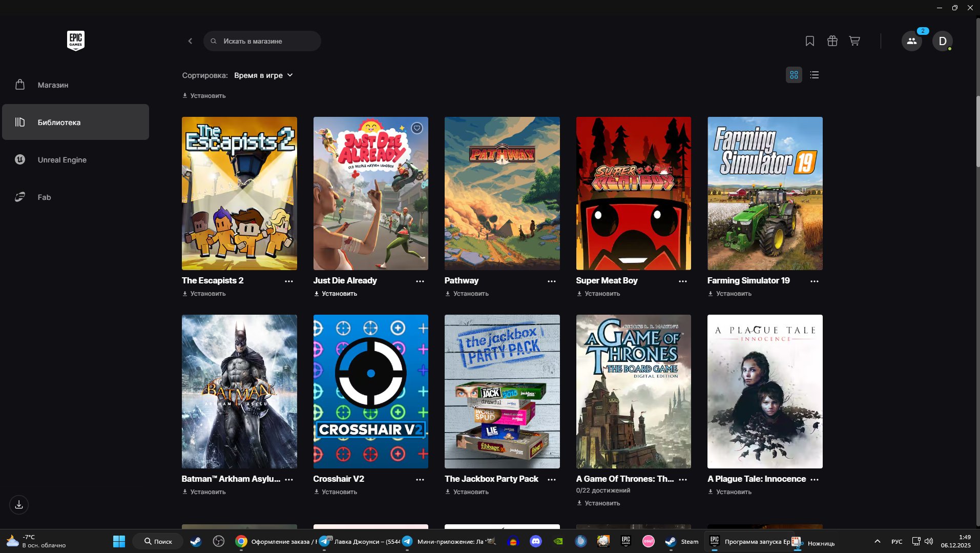This screenshot has height=553, width=980.
Task: Open options menu for The Escapists 2
Action: (289, 281)
